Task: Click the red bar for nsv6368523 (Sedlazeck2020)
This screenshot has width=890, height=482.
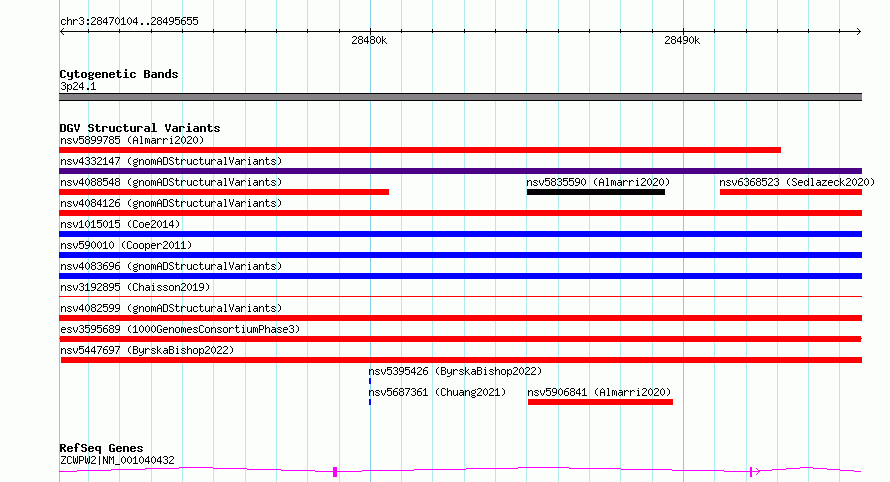Action: point(791,192)
